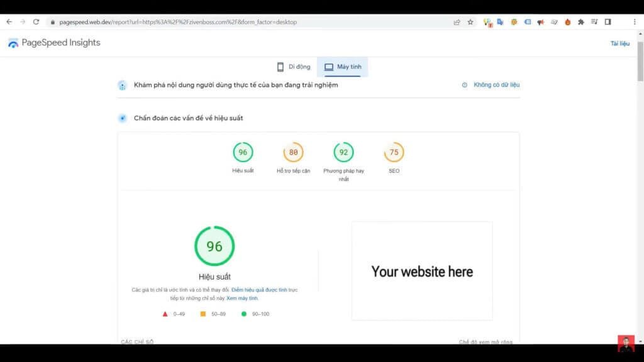The image size is (644, 362).
Task: Open the blue rectangular extension icon
Action: (x=528, y=22)
